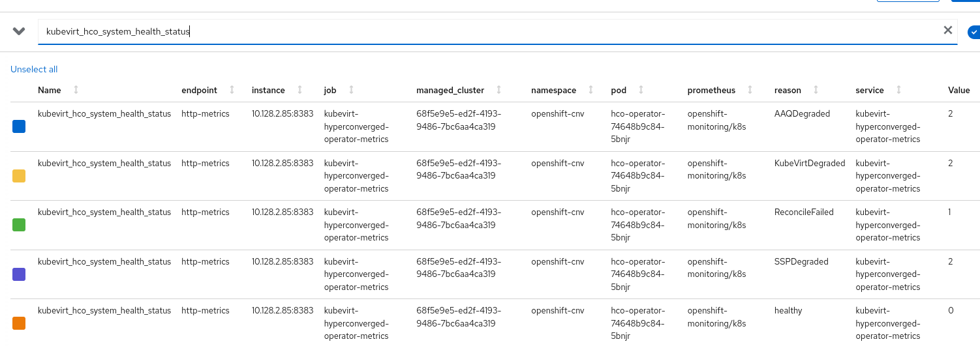Click the query expression input field
The height and width of the screenshot is (348, 980).
498,31
